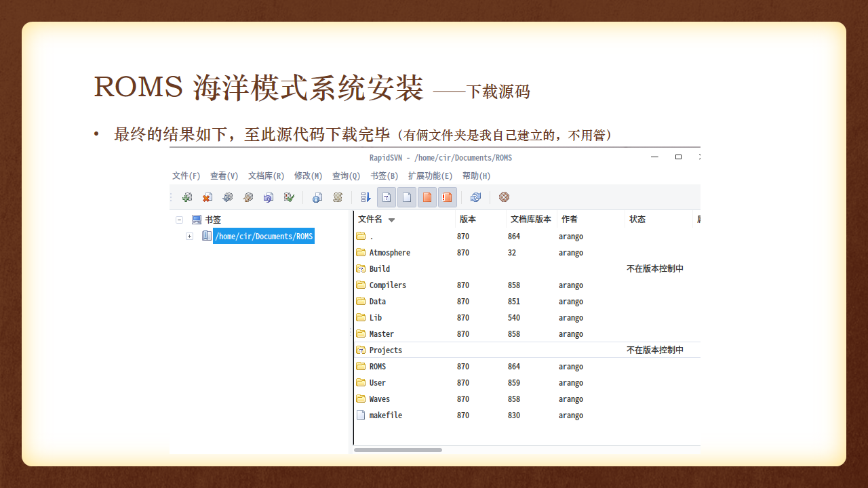
Task: Click the unversioned Build folder icon
Action: 361,268
